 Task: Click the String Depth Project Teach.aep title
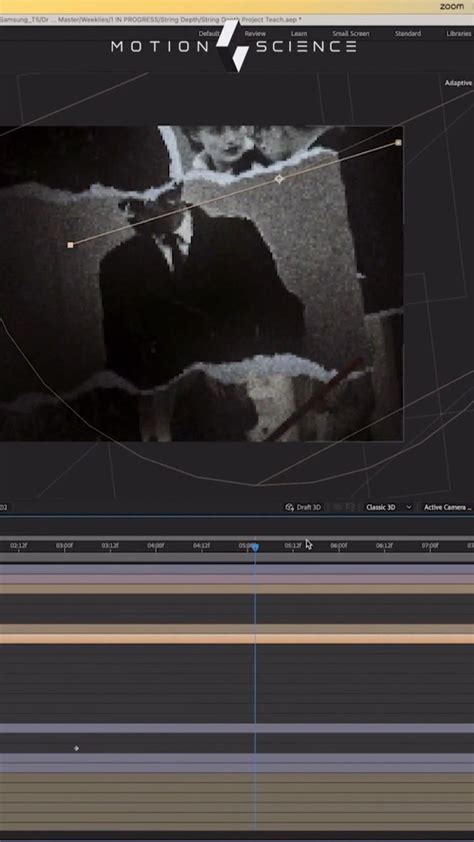click(x=251, y=19)
